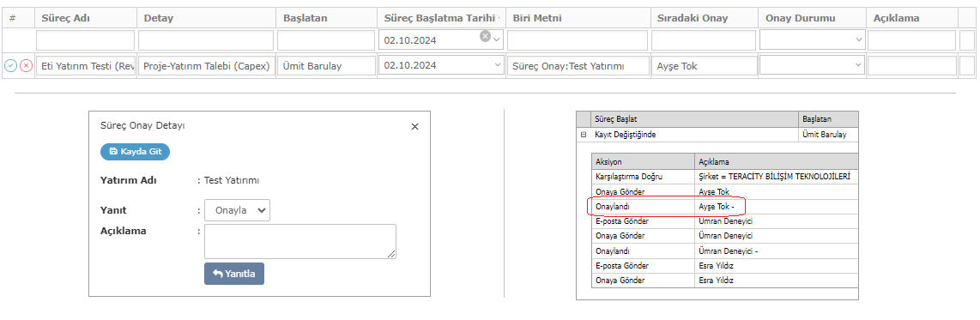Clear the date filter with the gray X icon
Viewport: 980px width, 320px height.
(485, 36)
